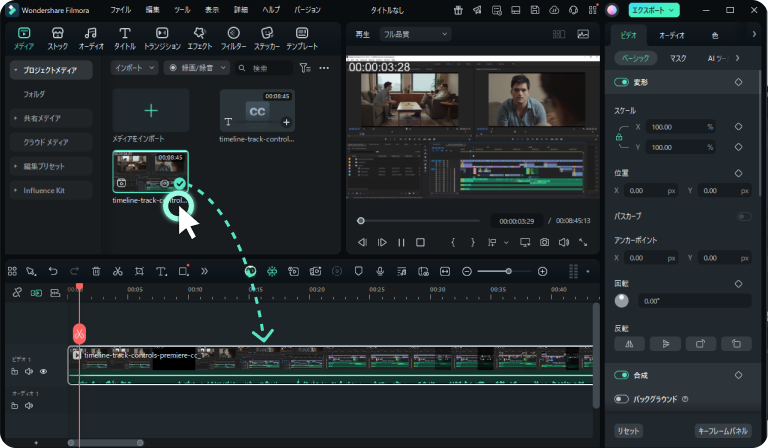Delete selected clip with trash icon
This screenshot has height=448, width=768.
click(96, 271)
